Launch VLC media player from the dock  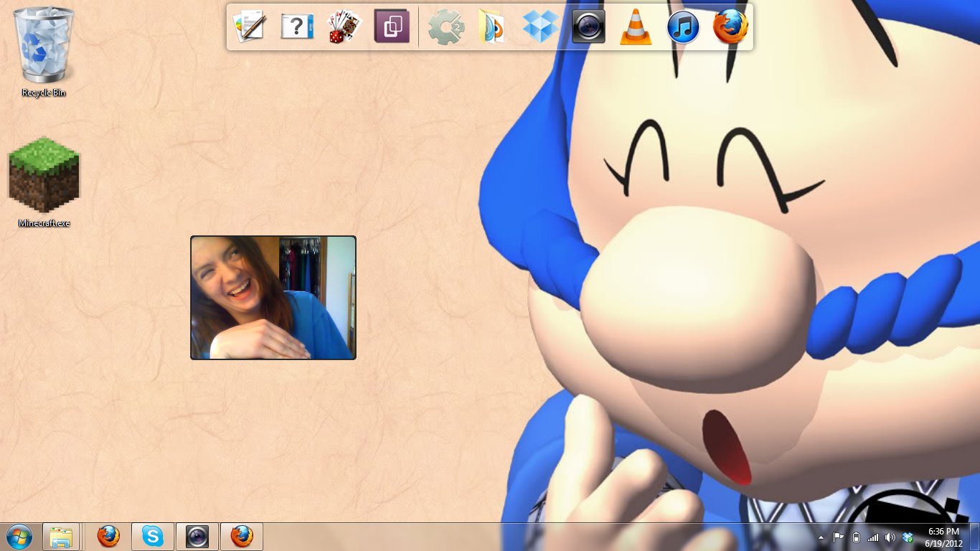[636, 27]
